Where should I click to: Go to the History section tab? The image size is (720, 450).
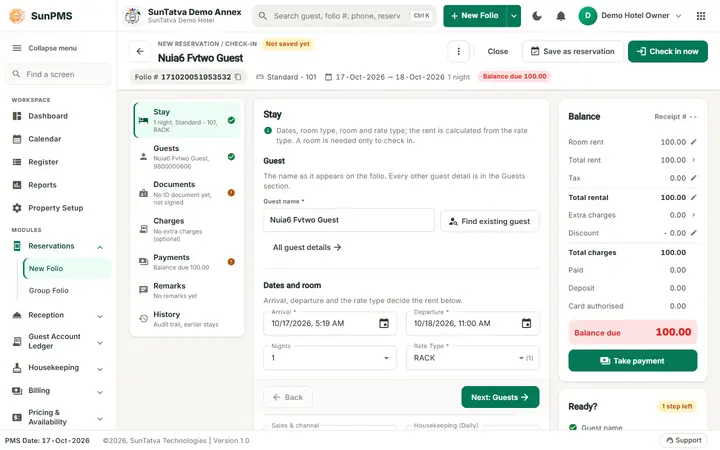(187, 319)
